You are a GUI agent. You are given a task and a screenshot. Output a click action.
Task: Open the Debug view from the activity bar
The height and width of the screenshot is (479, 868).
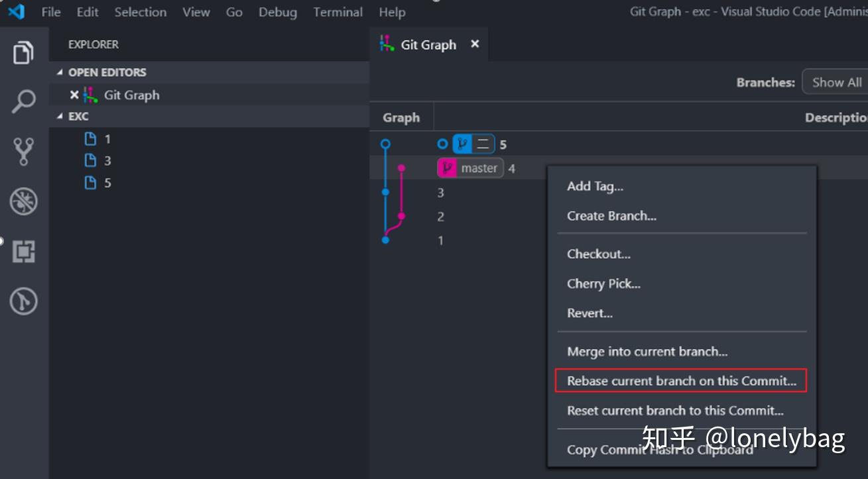(24, 201)
